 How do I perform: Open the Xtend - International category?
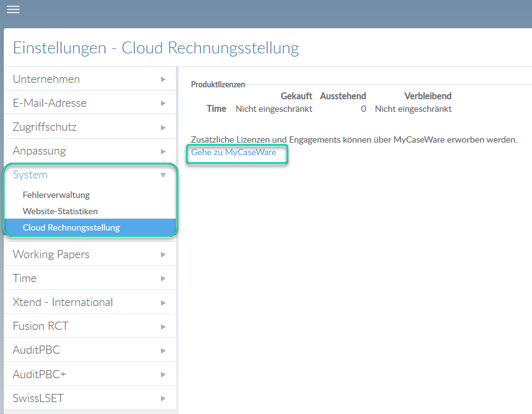[x=63, y=302]
